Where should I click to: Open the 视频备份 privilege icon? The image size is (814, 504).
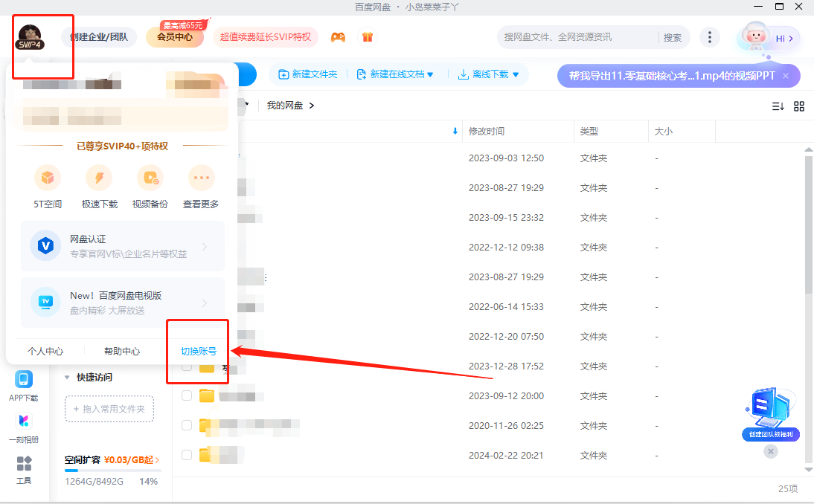150,178
